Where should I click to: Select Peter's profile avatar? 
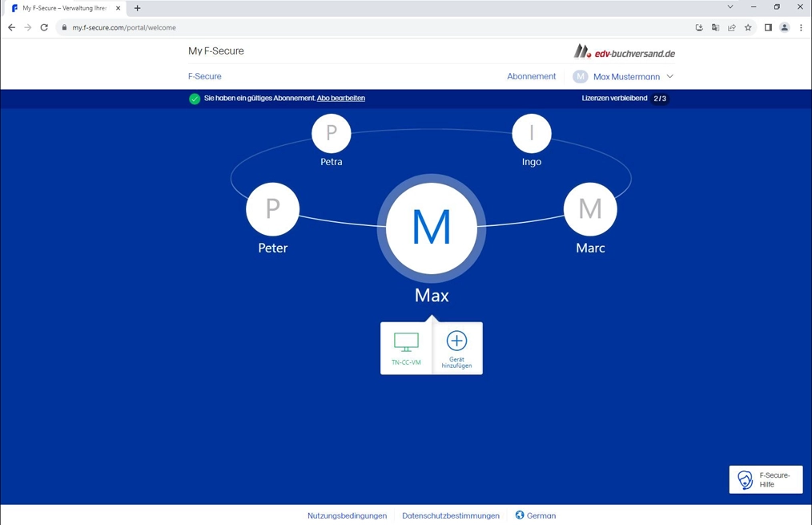coord(272,209)
